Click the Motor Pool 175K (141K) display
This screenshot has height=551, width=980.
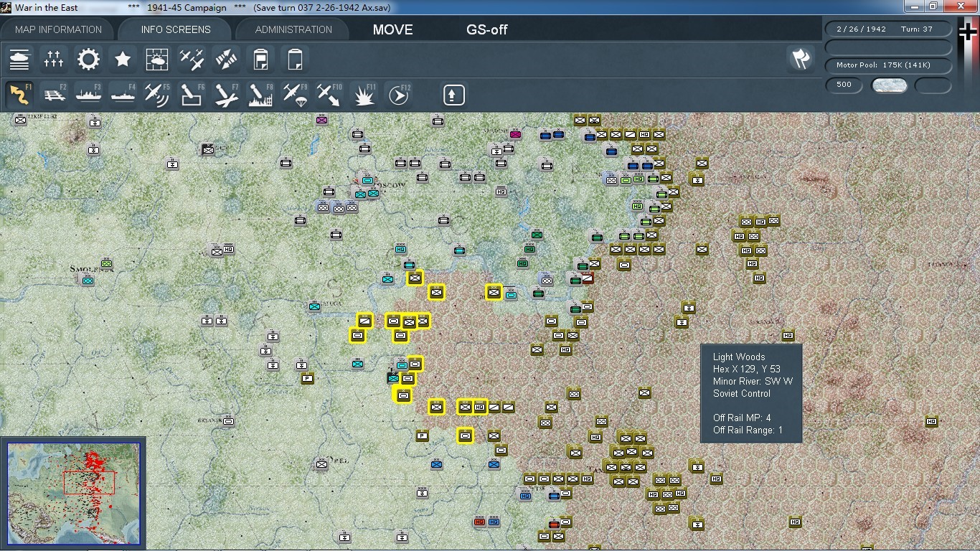click(x=888, y=65)
